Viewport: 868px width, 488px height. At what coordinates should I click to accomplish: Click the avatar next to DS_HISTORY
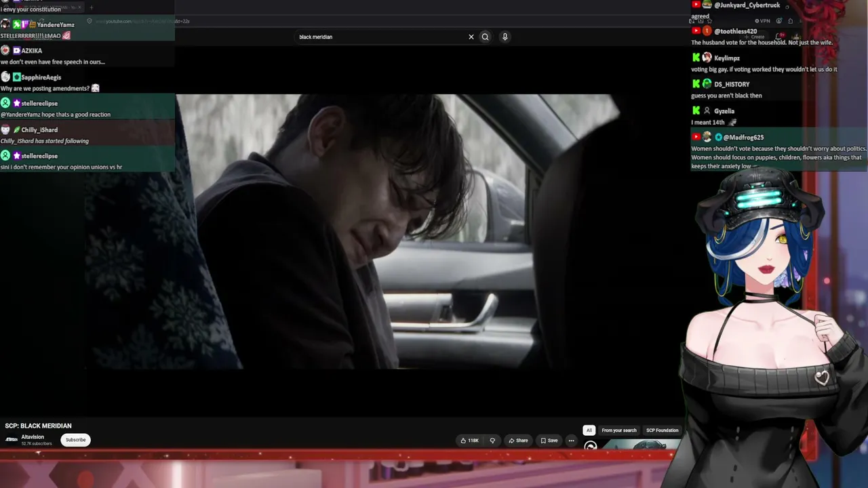coord(707,84)
